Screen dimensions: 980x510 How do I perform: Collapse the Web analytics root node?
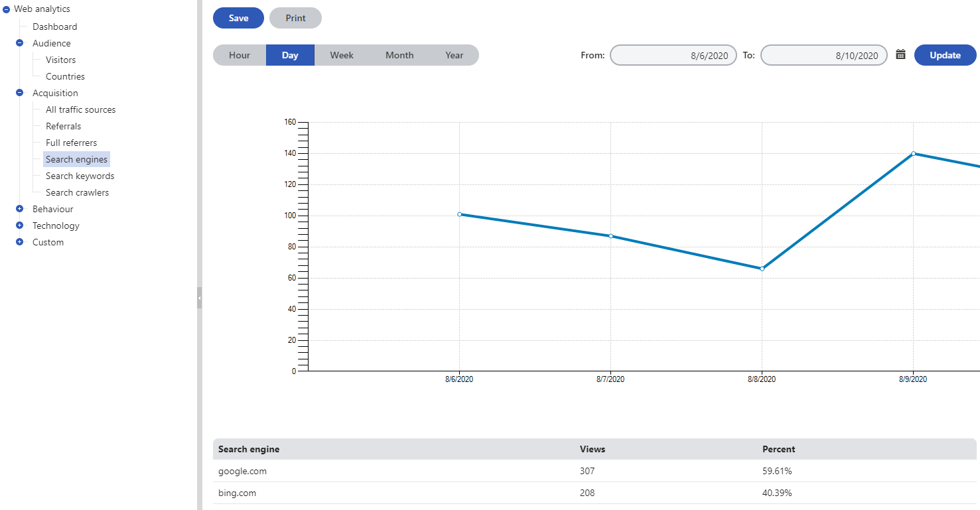(x=7, y=9)
